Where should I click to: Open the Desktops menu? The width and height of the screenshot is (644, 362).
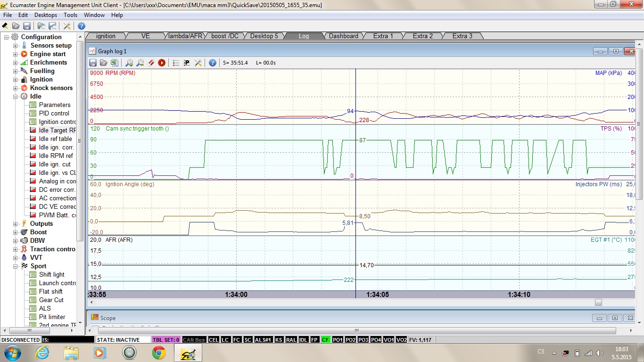[x=45, y=15]
